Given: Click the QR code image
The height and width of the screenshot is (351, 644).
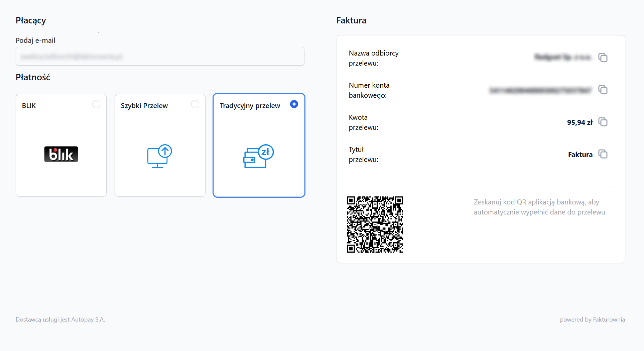Looking at the screenshot, I should 375,225.
